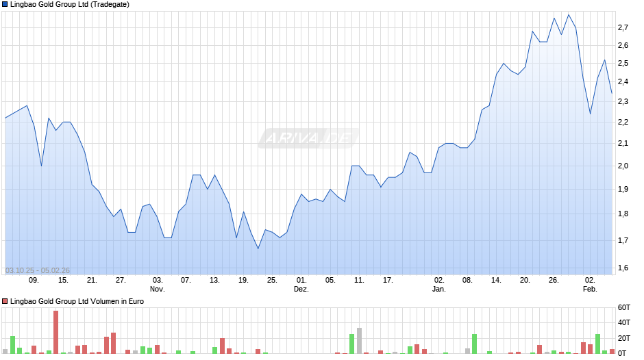Click the 19. date axis label
Screen dimensions: 644x360
click(x=243, y=281)
